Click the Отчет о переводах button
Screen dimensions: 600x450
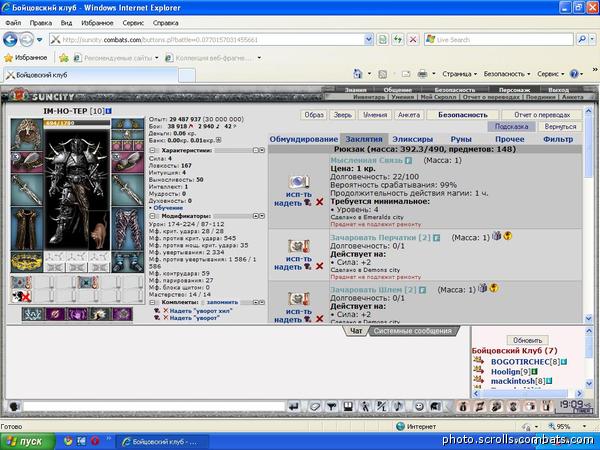click(542, 114)
